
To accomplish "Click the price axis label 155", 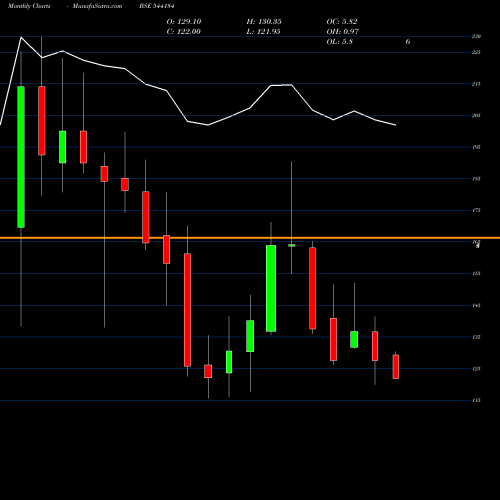I will click(476, 273).
